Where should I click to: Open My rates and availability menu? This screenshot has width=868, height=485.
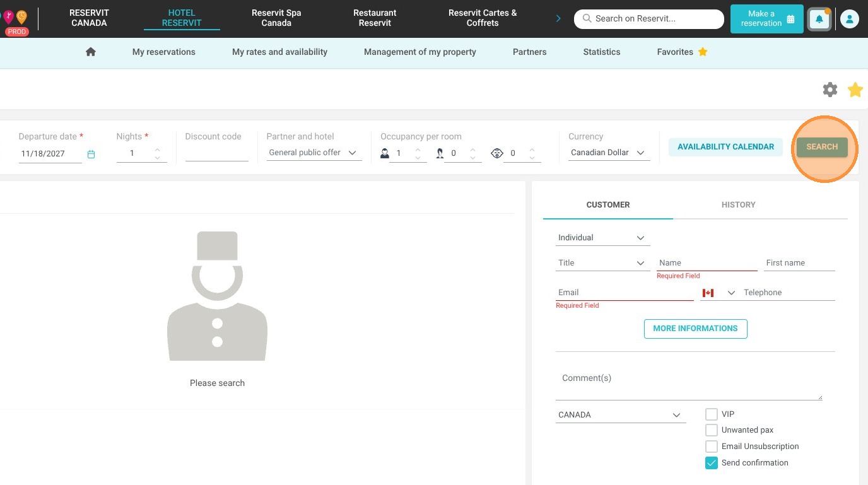[x=279, y=52]
